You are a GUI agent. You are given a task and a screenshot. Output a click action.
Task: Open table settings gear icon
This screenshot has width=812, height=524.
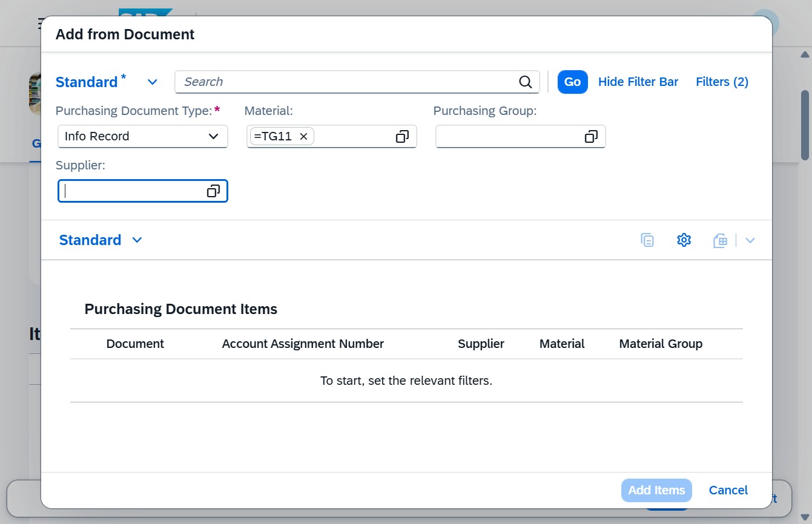click(684, 240)
